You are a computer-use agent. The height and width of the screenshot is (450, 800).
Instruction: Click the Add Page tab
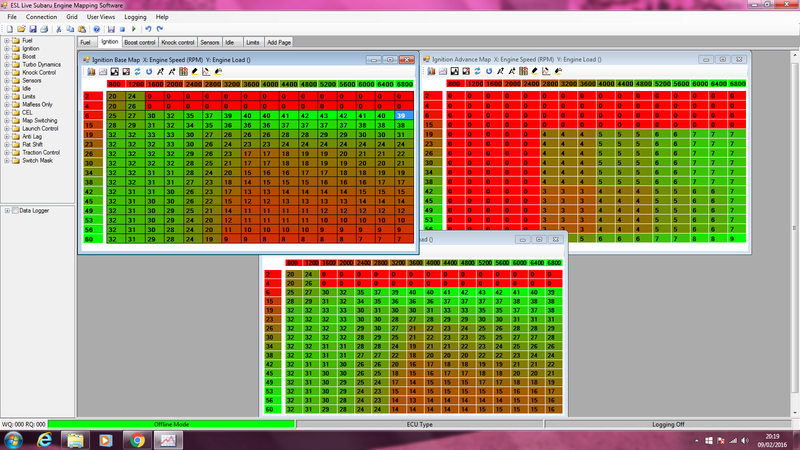pos(279,42)
